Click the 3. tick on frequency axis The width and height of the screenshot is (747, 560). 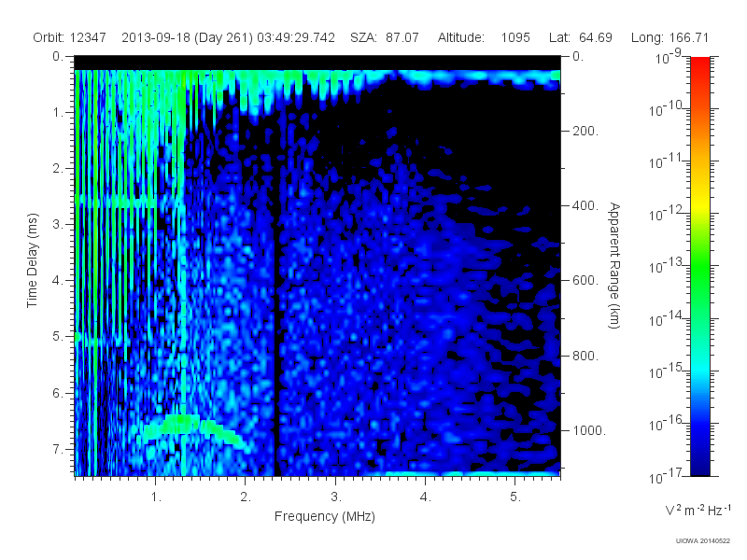[x=336, y=497]
